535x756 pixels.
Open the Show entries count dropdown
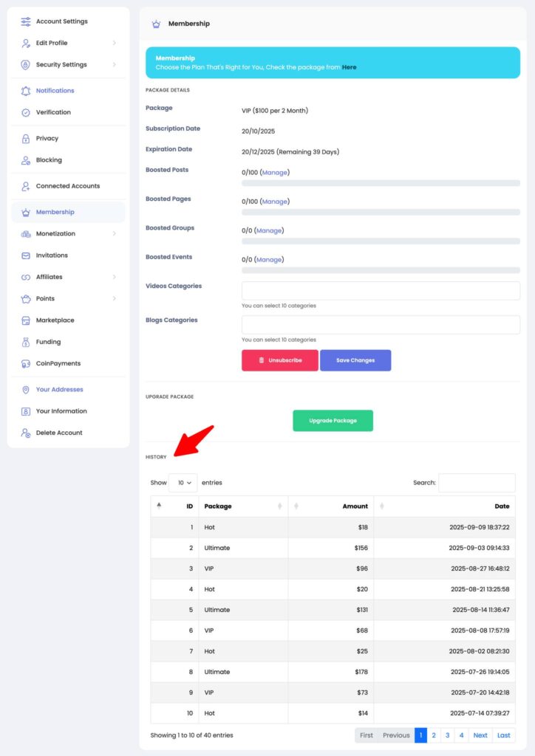tap(183, 483)
